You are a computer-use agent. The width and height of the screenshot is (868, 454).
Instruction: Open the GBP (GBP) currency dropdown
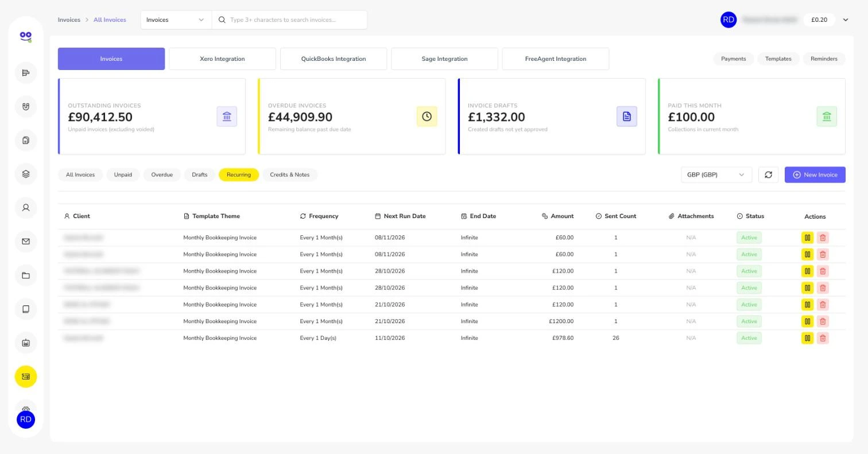[x=716, y=174]
